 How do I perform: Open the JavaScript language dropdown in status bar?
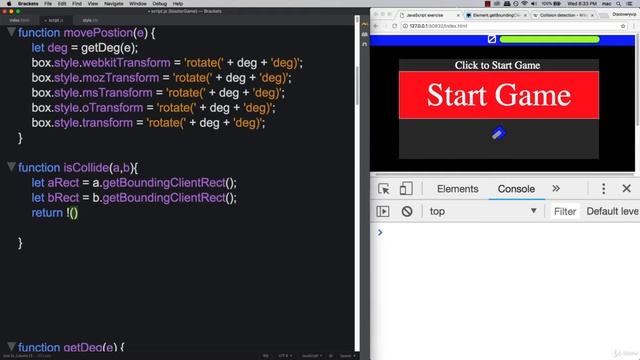tap(311, 356)
